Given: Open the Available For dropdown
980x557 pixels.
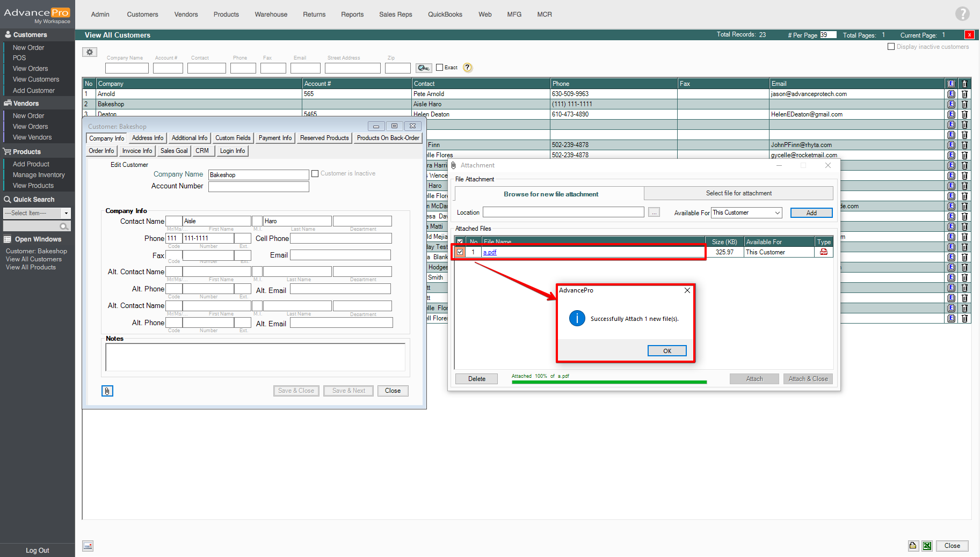Looking at the screenshot, I should (777, 213).
